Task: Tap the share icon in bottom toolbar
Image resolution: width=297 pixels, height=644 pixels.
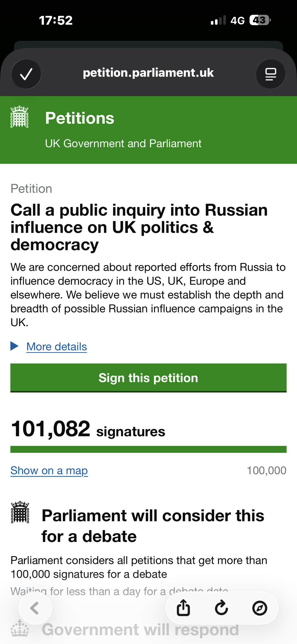Action: 183,608
